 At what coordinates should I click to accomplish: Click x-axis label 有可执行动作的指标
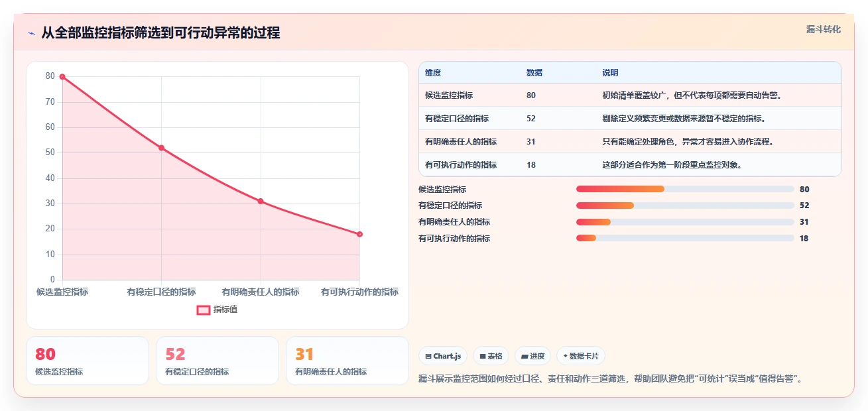click(x=359, y=292)
